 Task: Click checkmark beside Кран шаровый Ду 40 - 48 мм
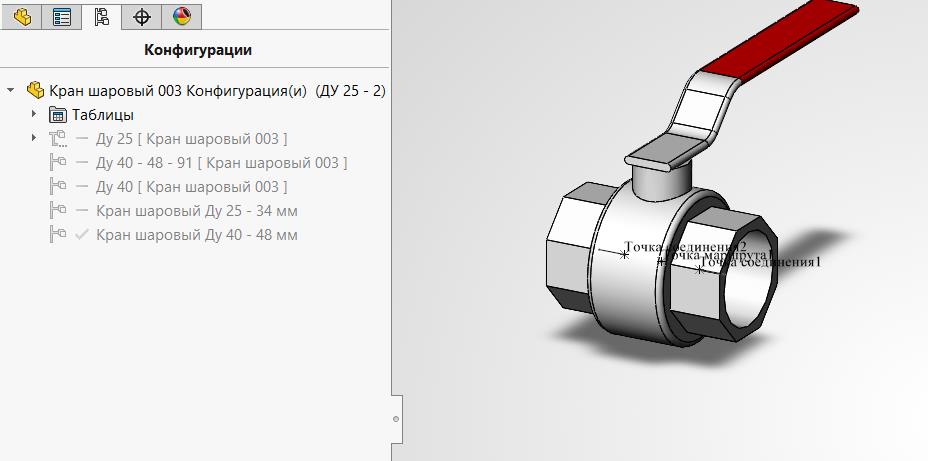[82, 235]
